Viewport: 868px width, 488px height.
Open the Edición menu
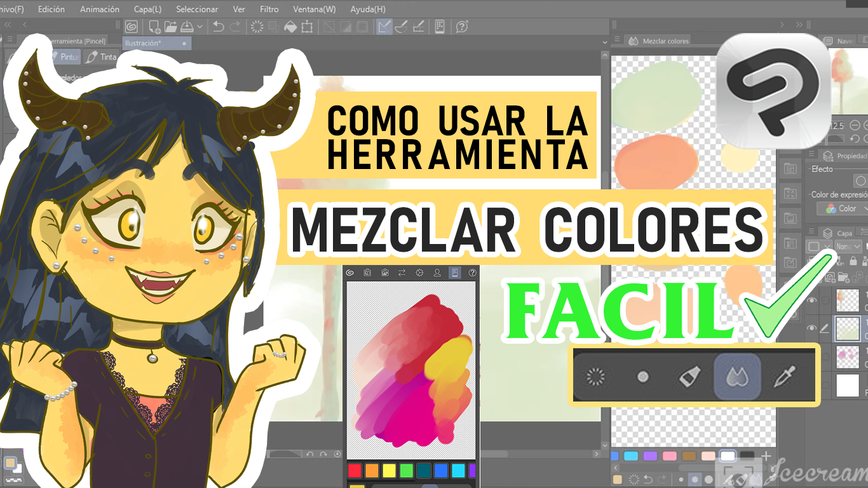pyautogui.click(x=51, y=9)
